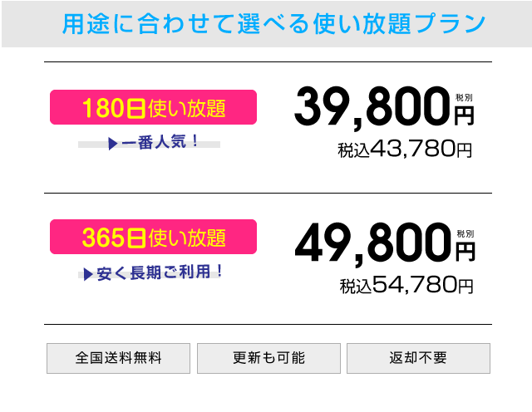
Task: Click the 39,800 price figure
Action: (x=372, y=107)
